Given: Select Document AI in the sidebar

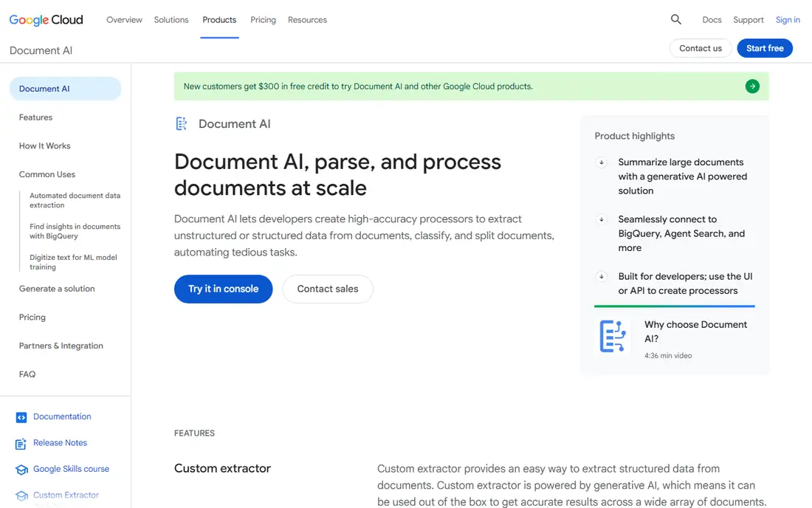Looking at the screenshot, I should [x=65, y=89].
